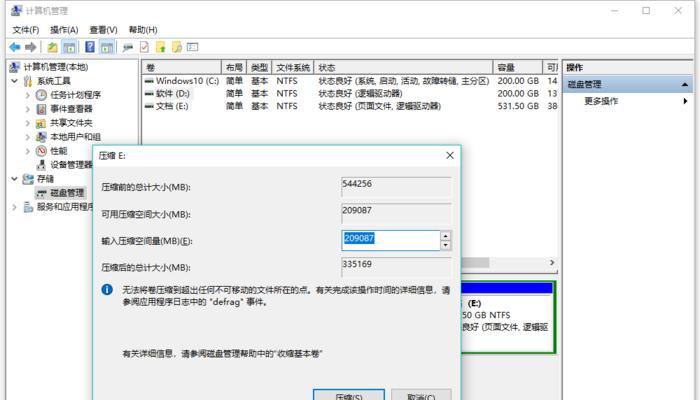The width and height of the screenshot is (700, 400).
Task: Click the Back arrow in the toolbar
Action: click(x=15, y=47)
